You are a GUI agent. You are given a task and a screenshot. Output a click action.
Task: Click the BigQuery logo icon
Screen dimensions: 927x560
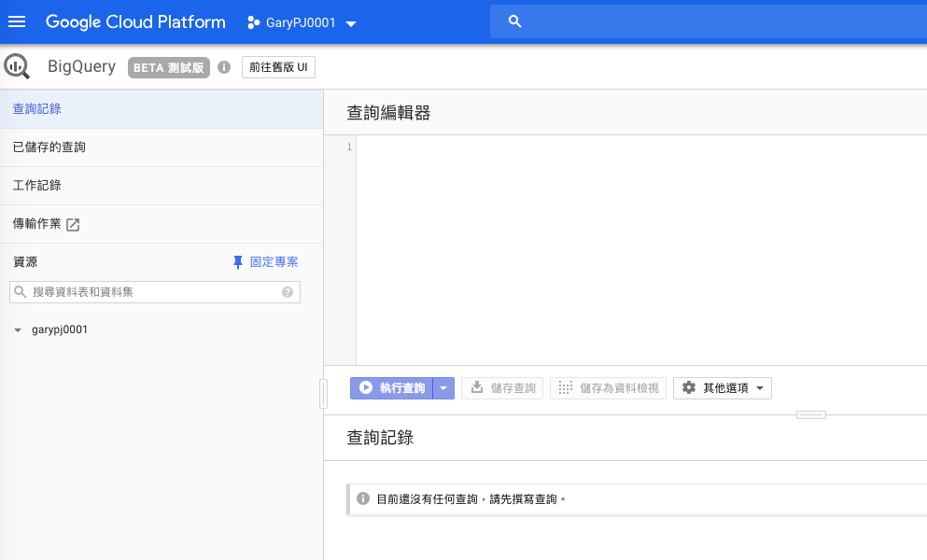(17, 66)
